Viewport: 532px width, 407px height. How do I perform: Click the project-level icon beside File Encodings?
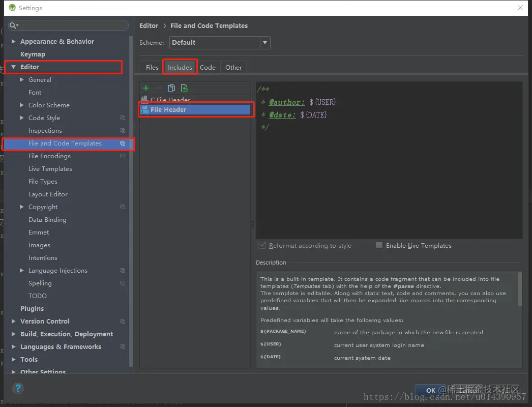pyautogui.click(x=123, y=156)
